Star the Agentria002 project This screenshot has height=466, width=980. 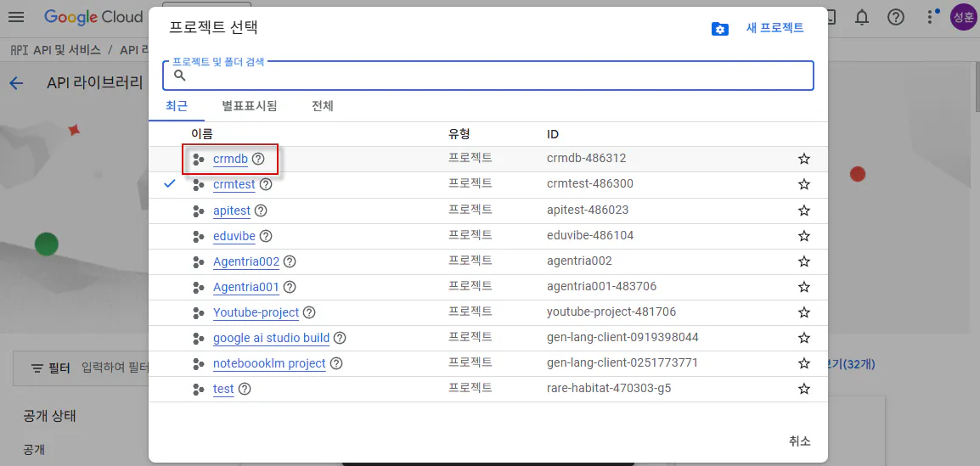coord(803,261)
